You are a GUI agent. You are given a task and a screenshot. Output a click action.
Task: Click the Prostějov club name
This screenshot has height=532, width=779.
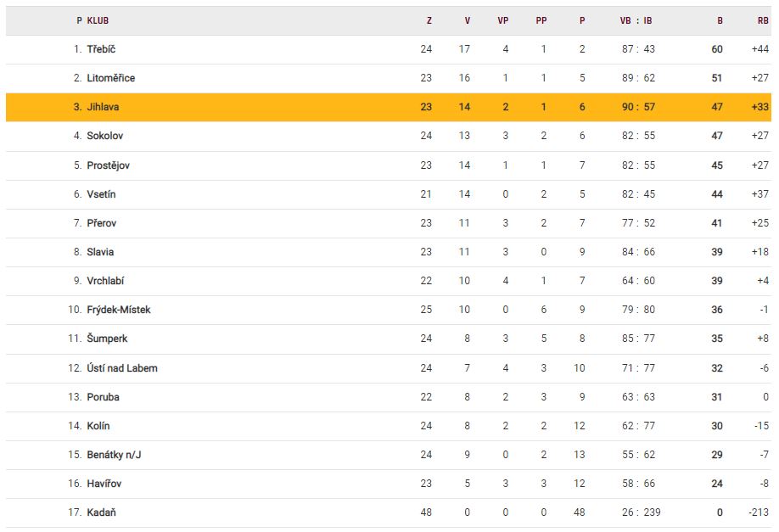point(108,165)
